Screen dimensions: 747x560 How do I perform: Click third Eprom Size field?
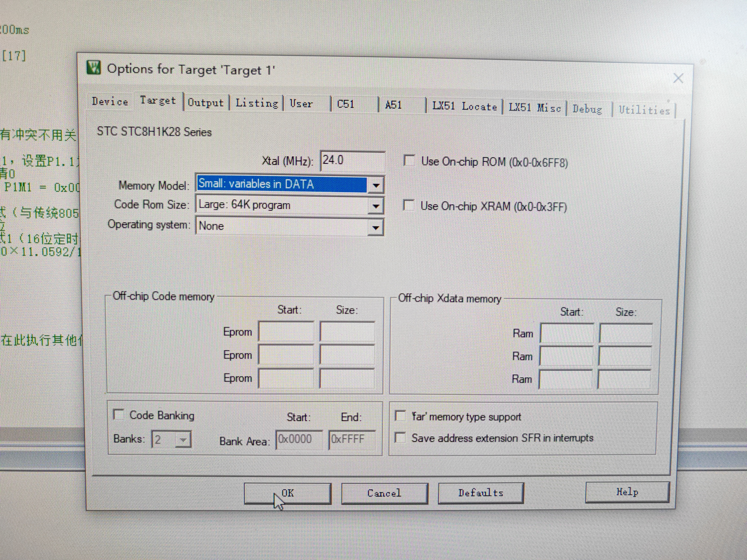tap(347, 378)
